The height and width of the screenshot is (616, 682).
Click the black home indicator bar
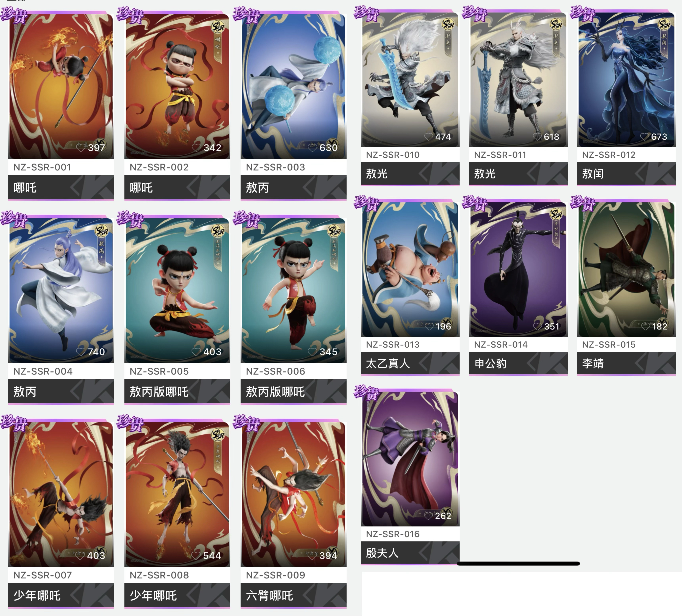click(518, 563)
